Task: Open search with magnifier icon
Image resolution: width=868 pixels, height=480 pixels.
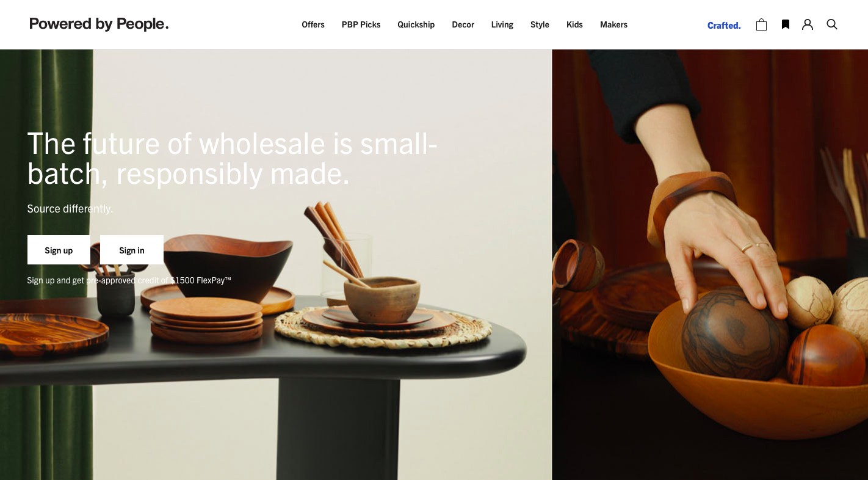Action: (x=832, y=24)
